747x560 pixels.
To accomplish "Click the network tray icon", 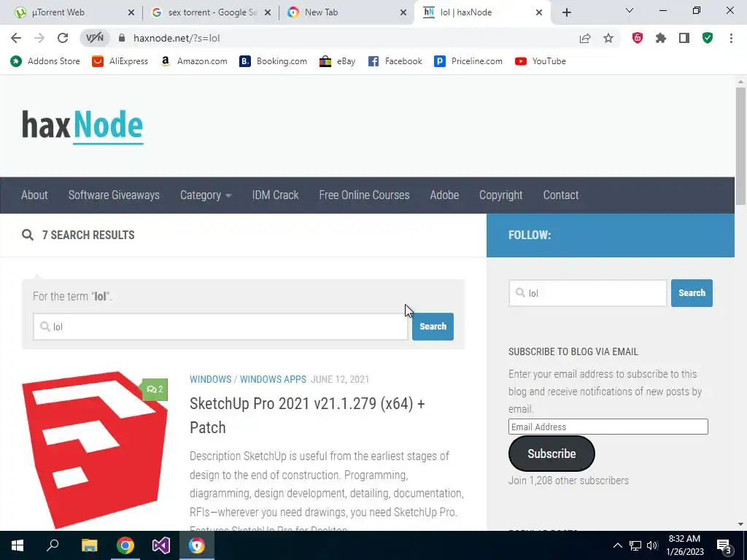I will point(635,545).
